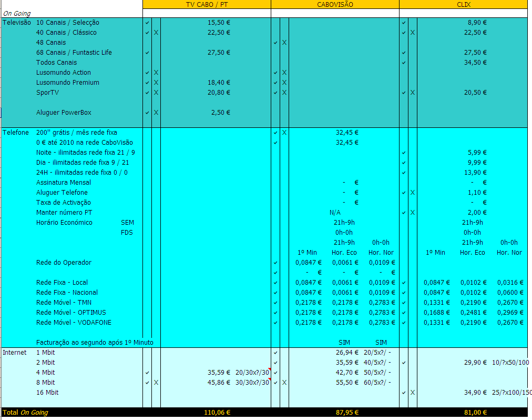Select the 'Aluguer PowerBox' row label
The image size is (532, 420).
[64, 113]
